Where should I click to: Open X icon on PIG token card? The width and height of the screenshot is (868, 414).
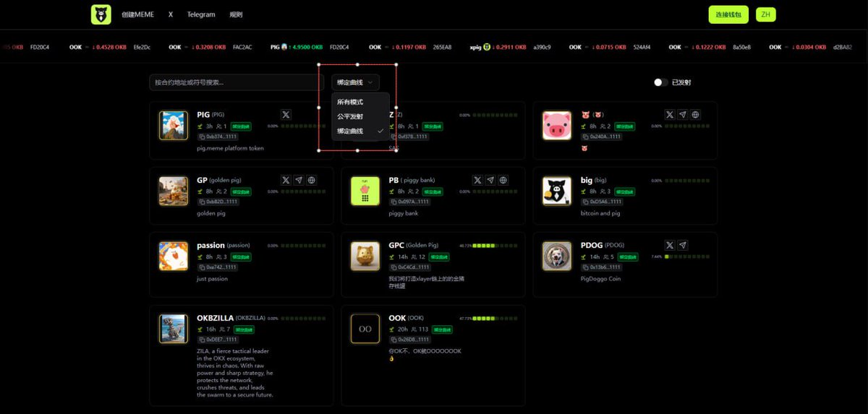click(286, 114)
